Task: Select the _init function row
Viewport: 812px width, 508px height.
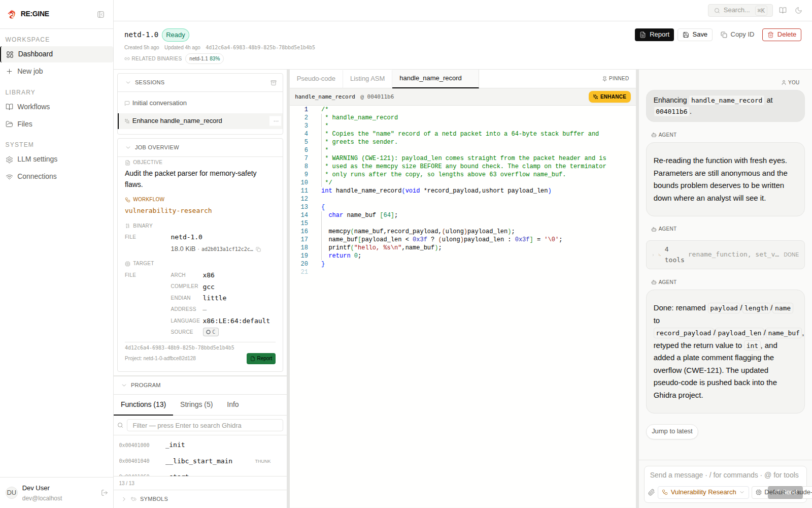Action: tap(200, 445)
